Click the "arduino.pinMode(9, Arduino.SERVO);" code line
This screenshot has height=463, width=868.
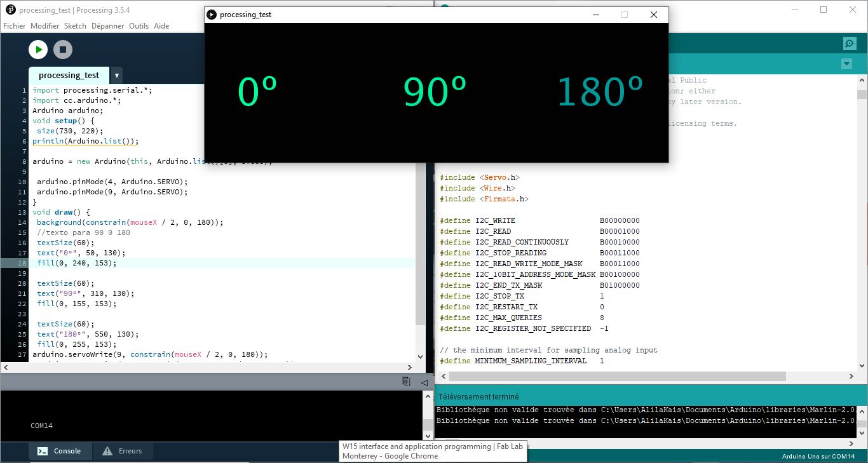point(112,192)
